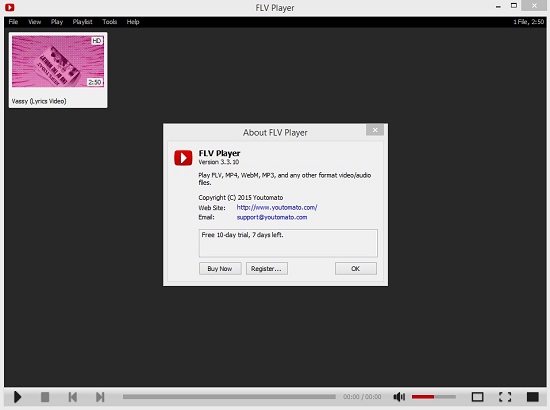Viewport: 550px width, 410px height.
Task: Switch to windowed view mode icon
Action: pos(477,397)
